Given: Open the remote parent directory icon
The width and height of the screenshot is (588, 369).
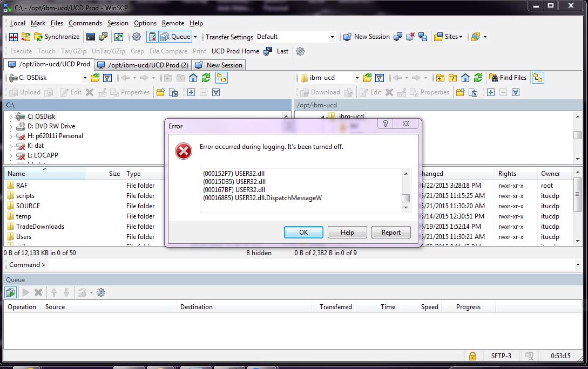Looking at the screenshot, I should [x=440, y=78].
